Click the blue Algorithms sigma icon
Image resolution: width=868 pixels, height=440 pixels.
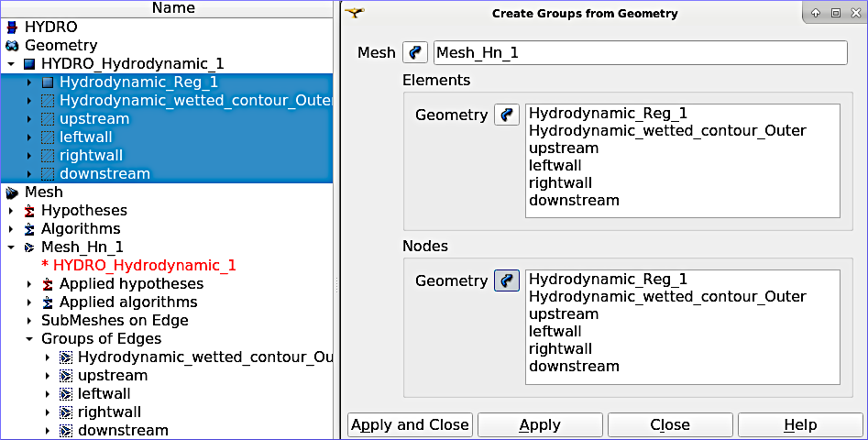(x=29, y=229)
